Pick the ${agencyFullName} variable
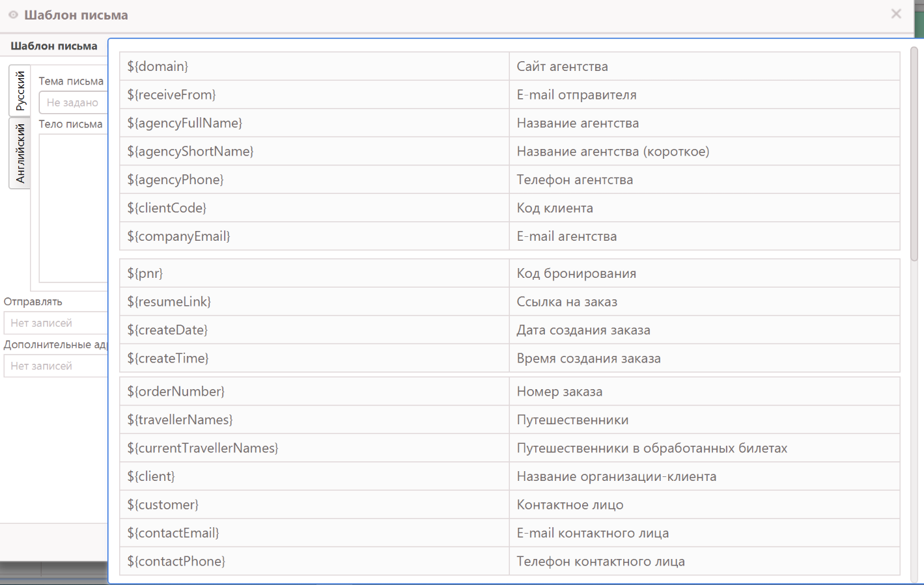Viewport: 924px width, 585px height. [x=184, y=123]
